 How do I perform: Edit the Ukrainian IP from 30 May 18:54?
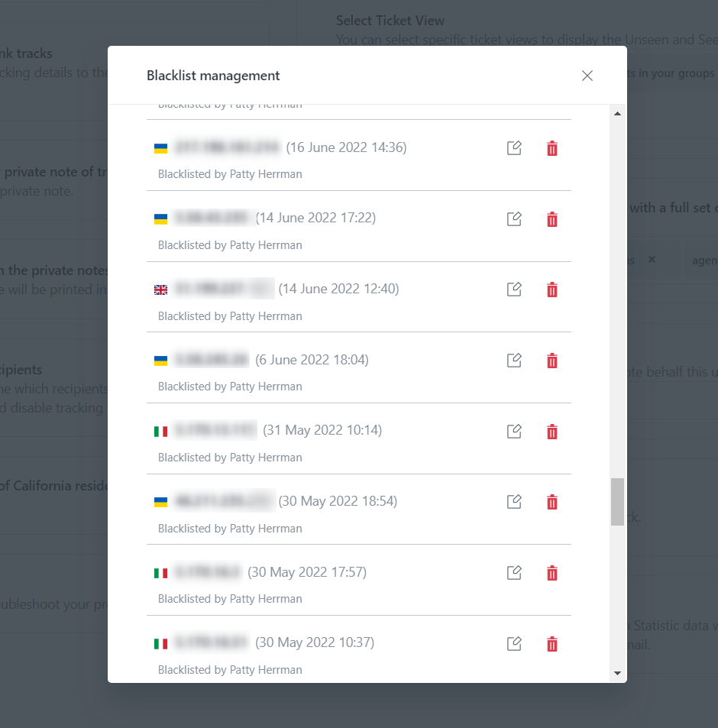514,502
